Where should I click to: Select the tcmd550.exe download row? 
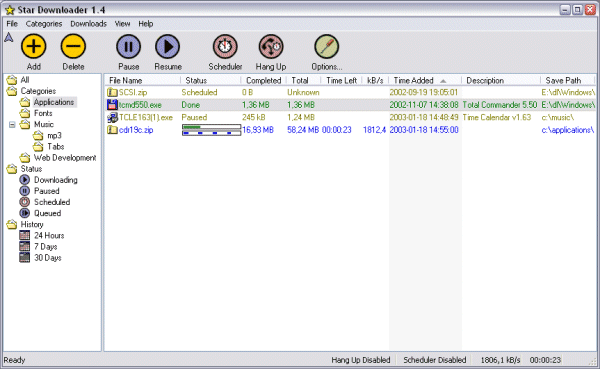point(350,105)
